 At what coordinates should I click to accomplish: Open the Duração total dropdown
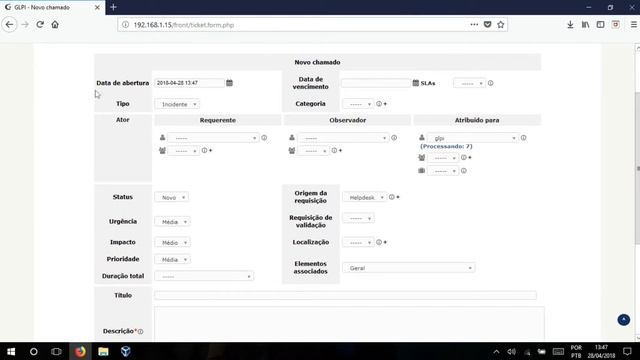point(204,276)
